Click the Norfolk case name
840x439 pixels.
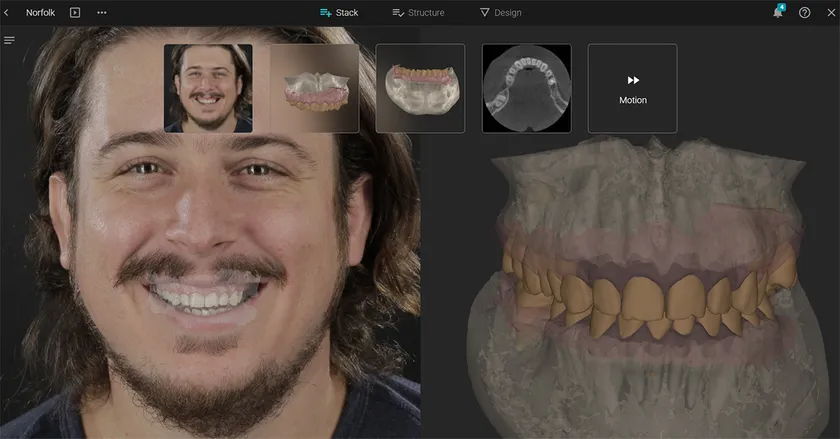(40, 13)
